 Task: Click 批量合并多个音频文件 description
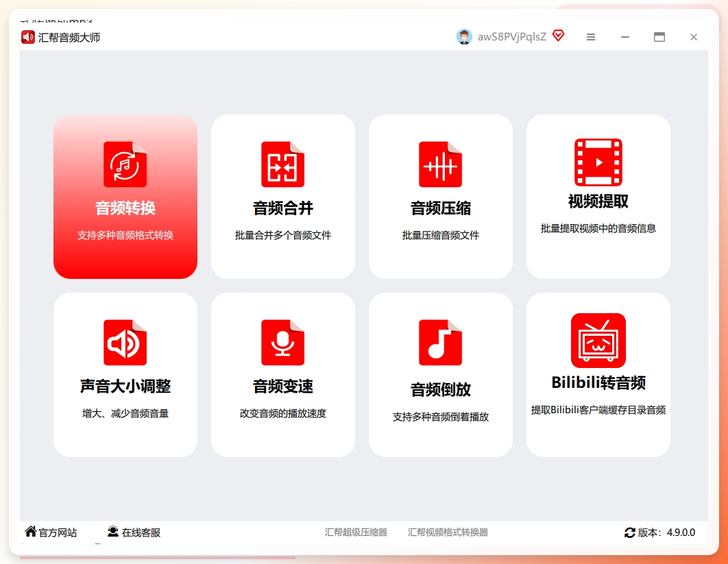point(282,235)
